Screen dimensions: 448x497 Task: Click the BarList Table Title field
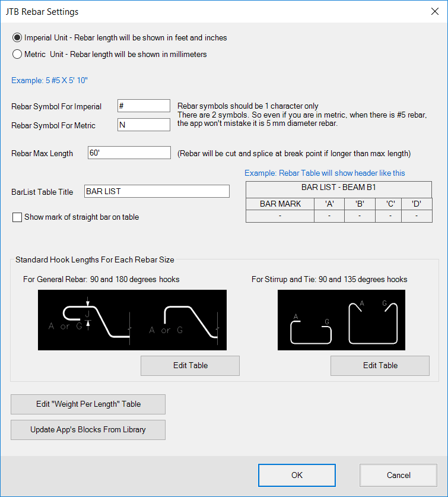pyautogui.click(x=157, y=191)
